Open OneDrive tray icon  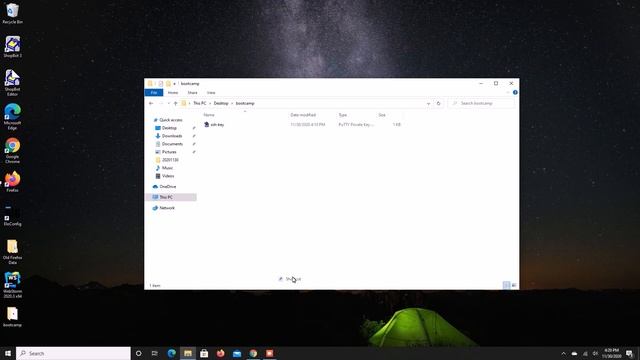tap(574, 353)
